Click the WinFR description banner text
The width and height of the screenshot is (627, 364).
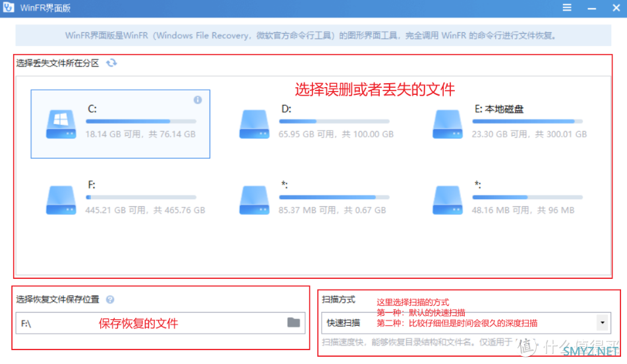(311, 36)
